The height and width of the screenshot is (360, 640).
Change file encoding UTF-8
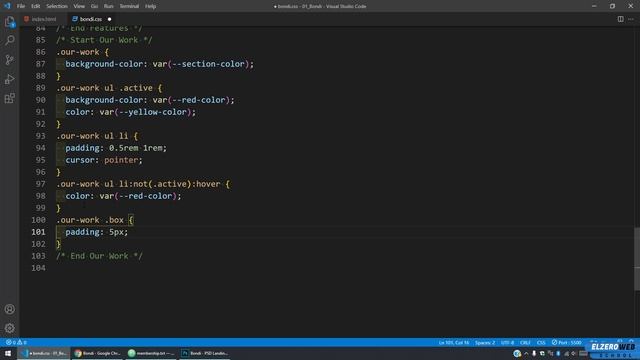(507, 342)
